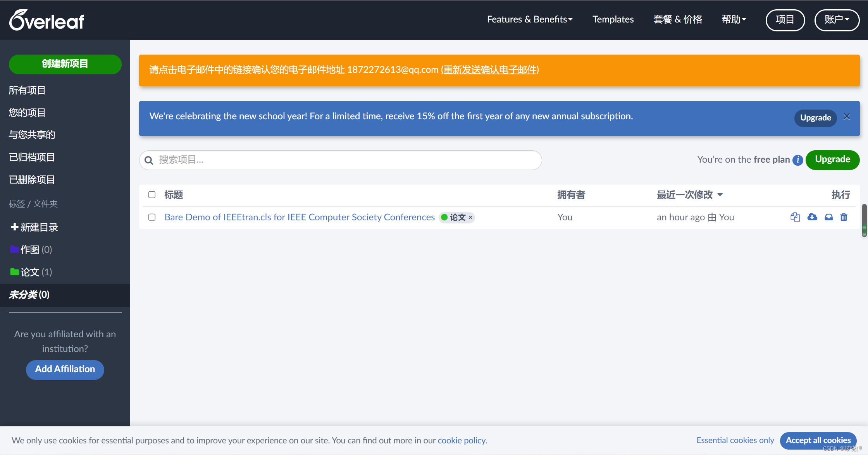This screenshot has width=868, height=455.
Task: Close the blue promotion banner
Action: click(847, 117)
